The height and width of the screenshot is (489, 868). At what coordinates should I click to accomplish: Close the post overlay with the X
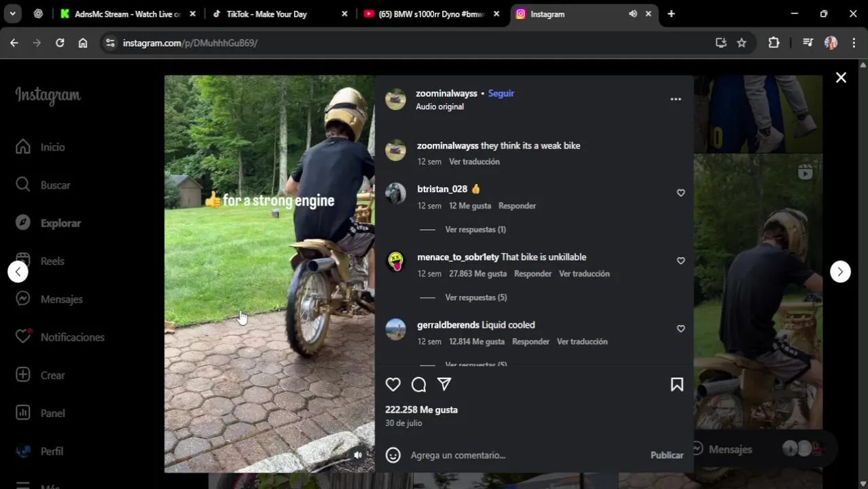(x=841, y=77)
